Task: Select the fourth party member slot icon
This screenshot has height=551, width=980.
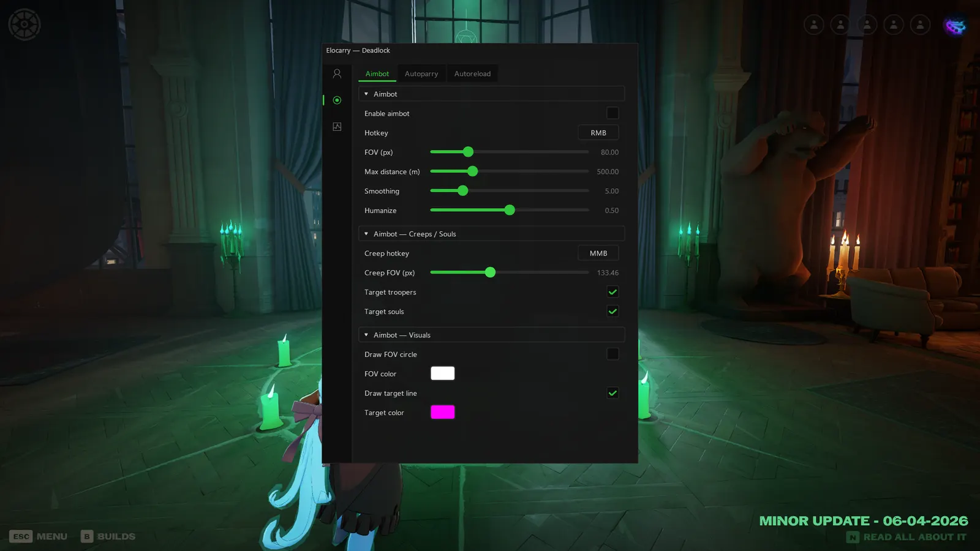Action: coord(894,24)
